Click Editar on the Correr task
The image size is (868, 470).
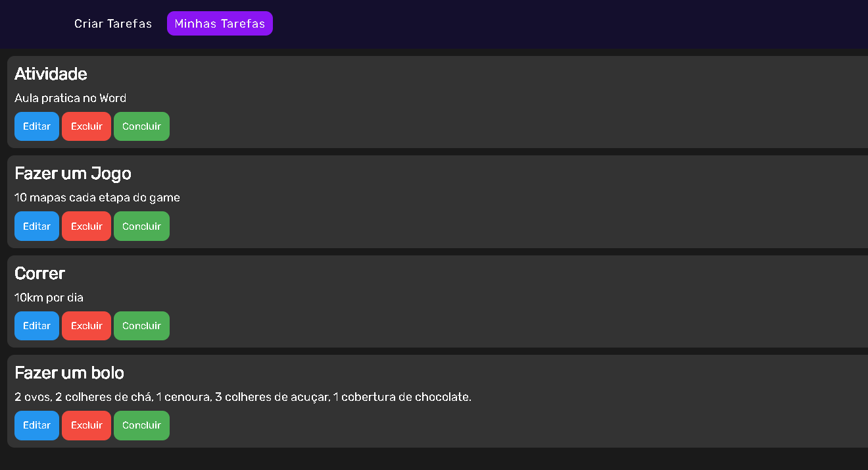[36, 325]
